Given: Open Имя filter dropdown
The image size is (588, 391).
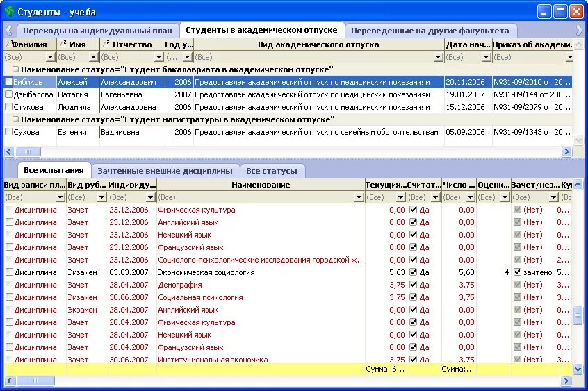Looking at the screenshot, I should (94, 57).
